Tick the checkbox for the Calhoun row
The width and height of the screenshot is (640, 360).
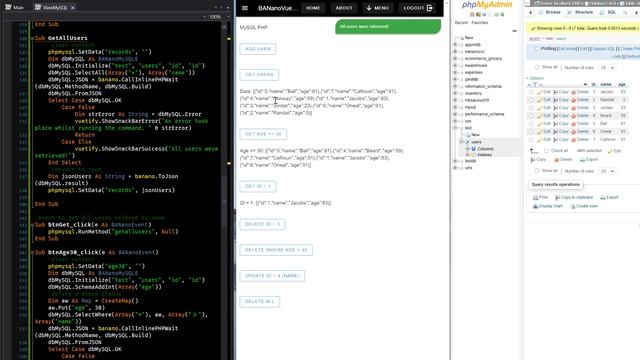click(x=531, y=140)
